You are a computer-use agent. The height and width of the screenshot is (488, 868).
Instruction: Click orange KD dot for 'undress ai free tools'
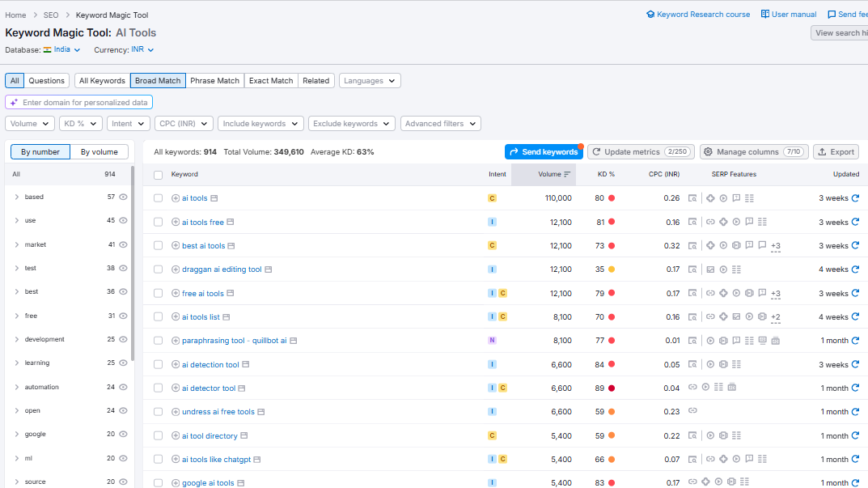pos(612,412)
